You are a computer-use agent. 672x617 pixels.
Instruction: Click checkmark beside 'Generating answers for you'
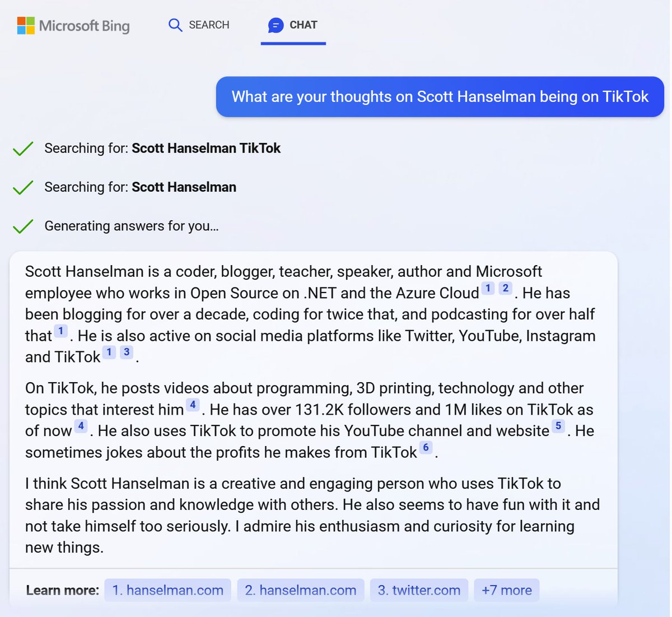(23, 226)
